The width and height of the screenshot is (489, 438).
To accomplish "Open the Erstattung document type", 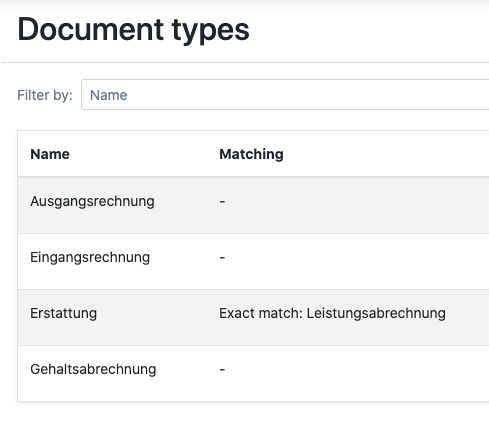I will (x=63, y=313).
